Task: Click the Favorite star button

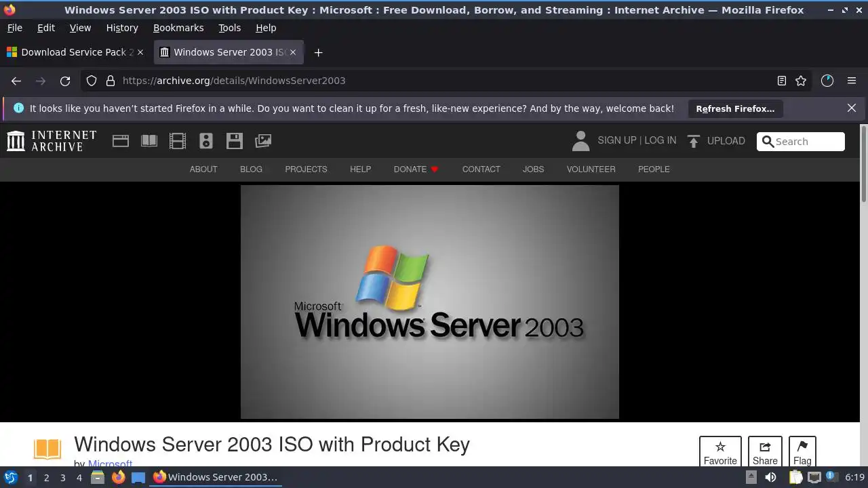Action: click(720, 452)
